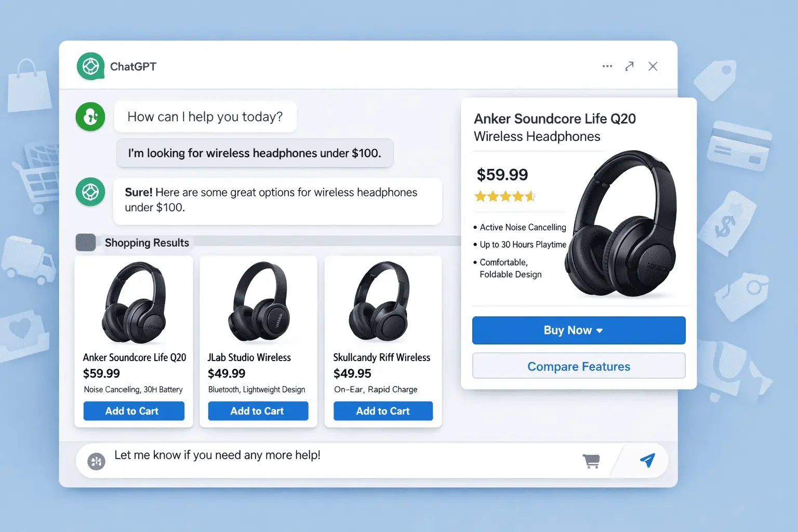
Task: Close the ChatGPT chat window
Action: pos(653,66)
